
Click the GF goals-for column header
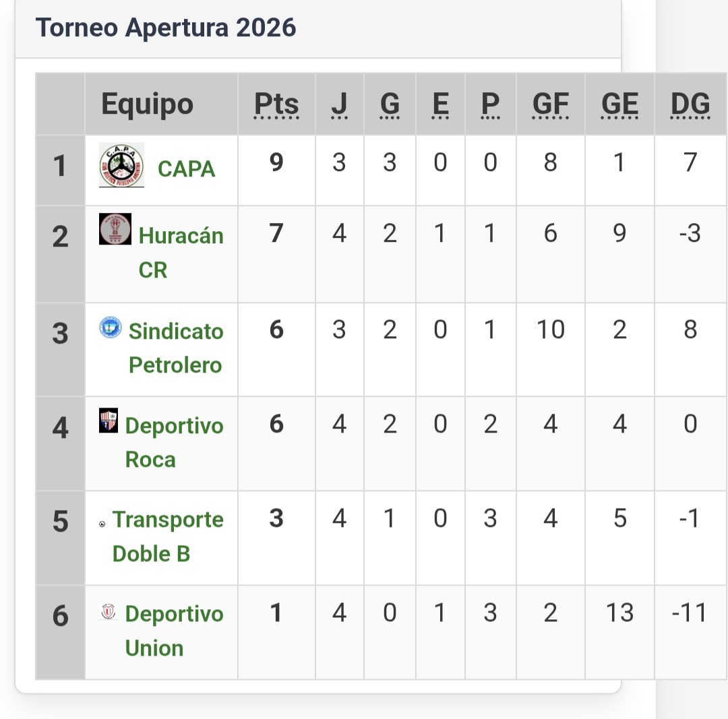point(551,104)
